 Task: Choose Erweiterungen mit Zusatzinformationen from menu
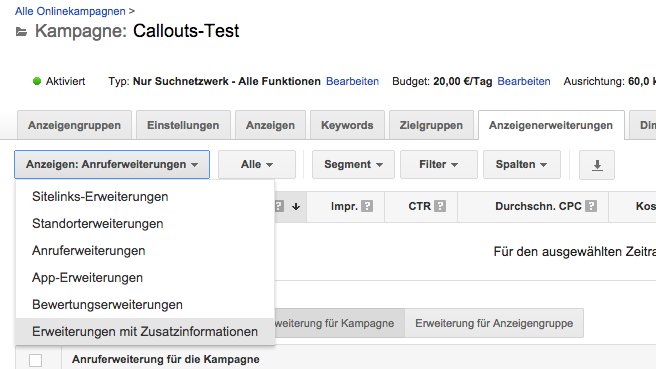145,331
